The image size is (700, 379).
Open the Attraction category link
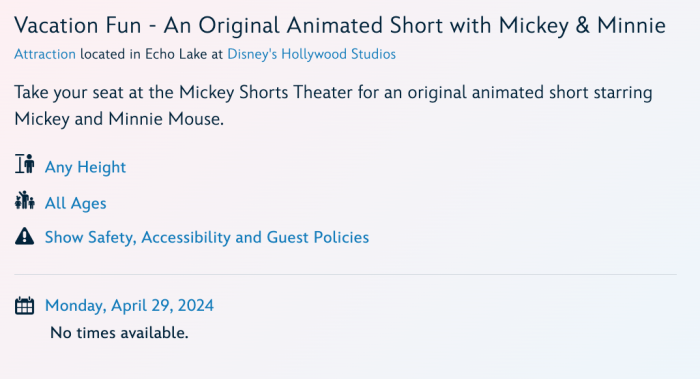click(45, 54)
